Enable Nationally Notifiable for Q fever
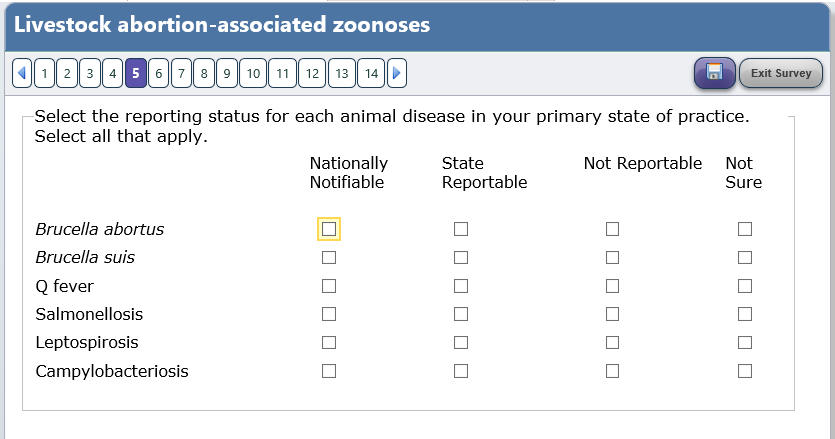 [x=329, y=286]
